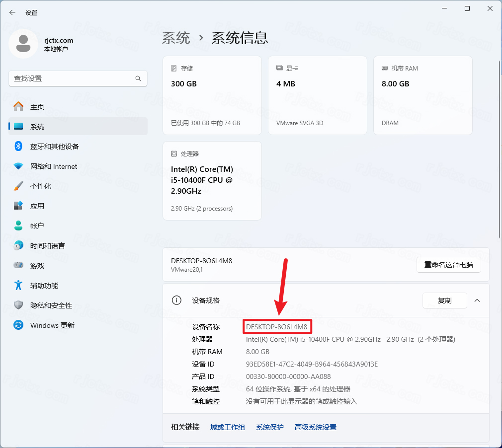The image size is (502, 448).
Task: Collapse the 设备规格 section chevron
Action: (477, 300)
